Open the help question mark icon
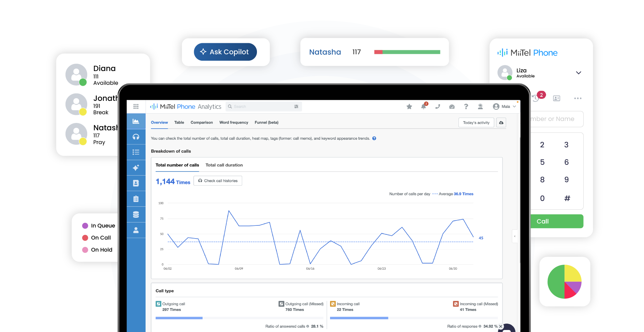Viewport: 644px width, 332px height. (466, 107)
